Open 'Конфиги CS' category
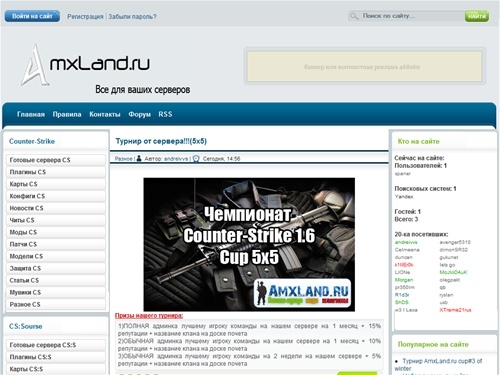This screenshot has width=500, height=375. pyautogui.click(x=56, y=196)
